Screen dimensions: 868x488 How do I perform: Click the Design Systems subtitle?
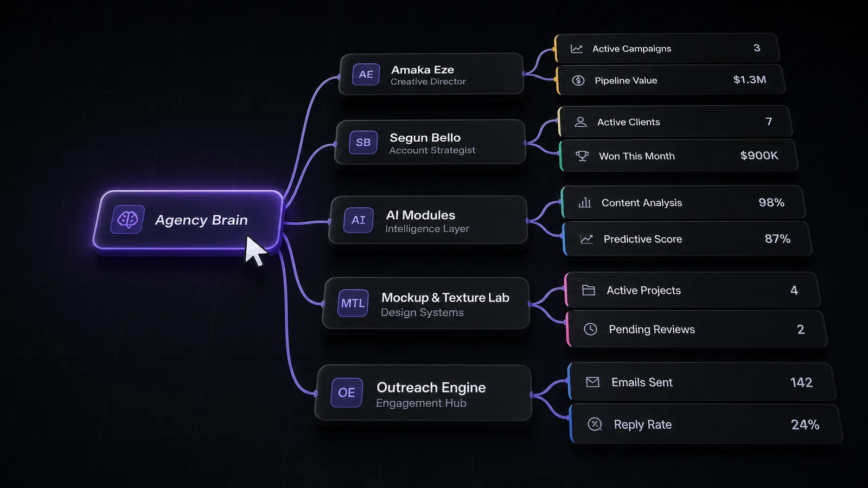point(422,312)
